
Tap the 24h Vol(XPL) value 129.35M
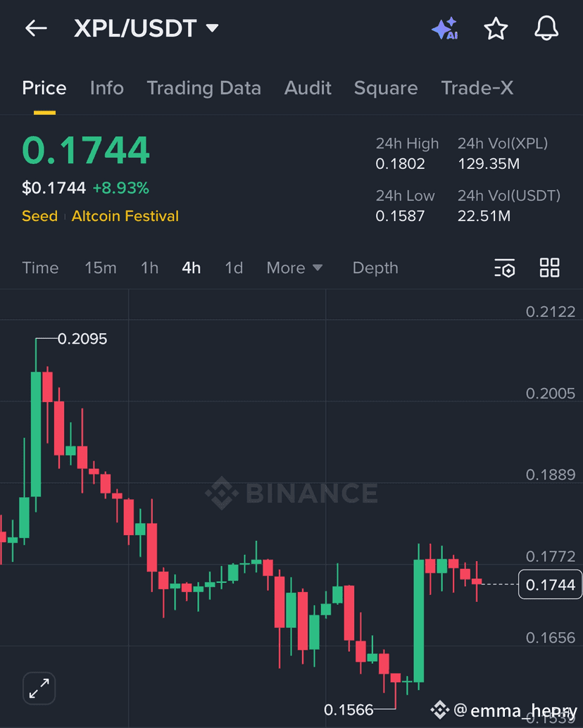(489, 164)
